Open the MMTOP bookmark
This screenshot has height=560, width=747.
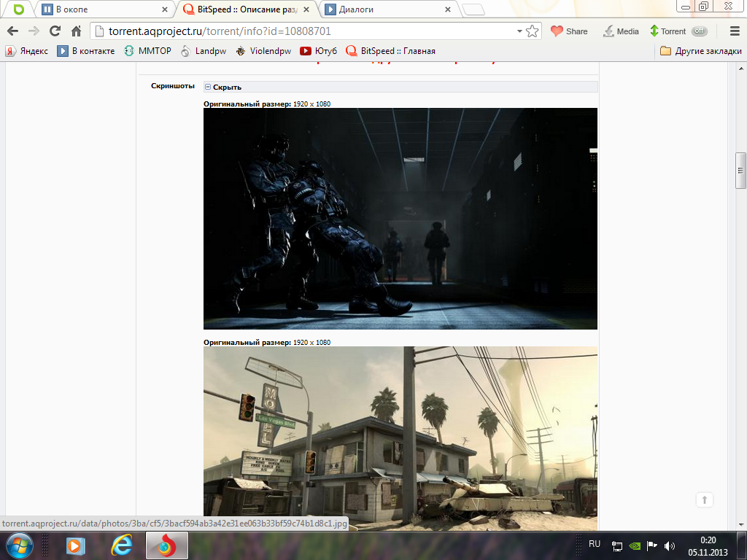(147, 51)
